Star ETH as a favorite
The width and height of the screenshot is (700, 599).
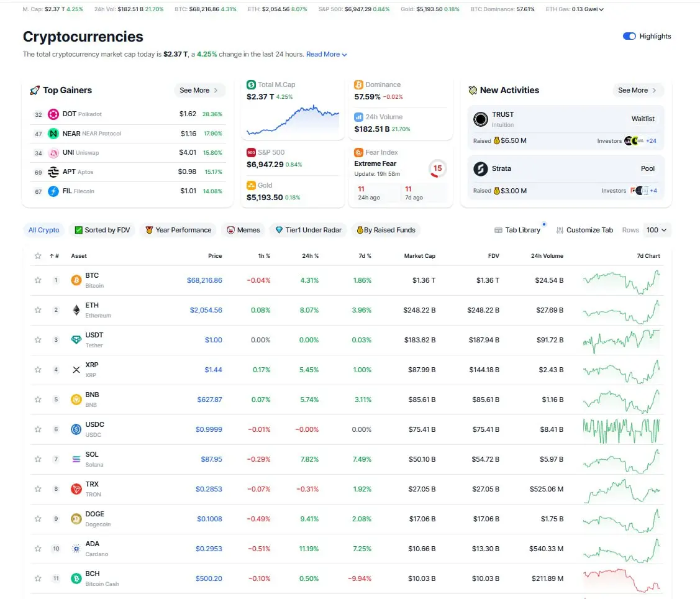coord(38,310)
